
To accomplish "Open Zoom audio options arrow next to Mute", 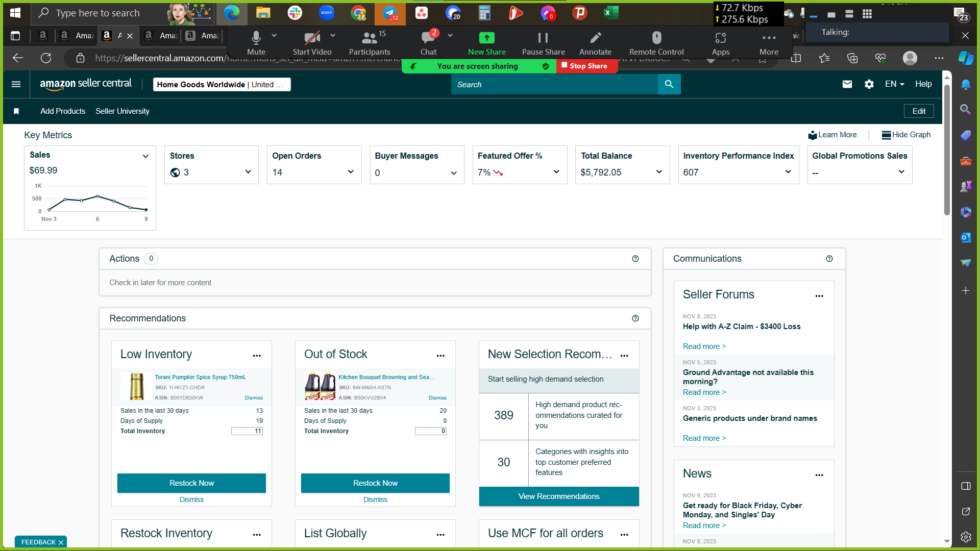I will (x=274, y=35).
